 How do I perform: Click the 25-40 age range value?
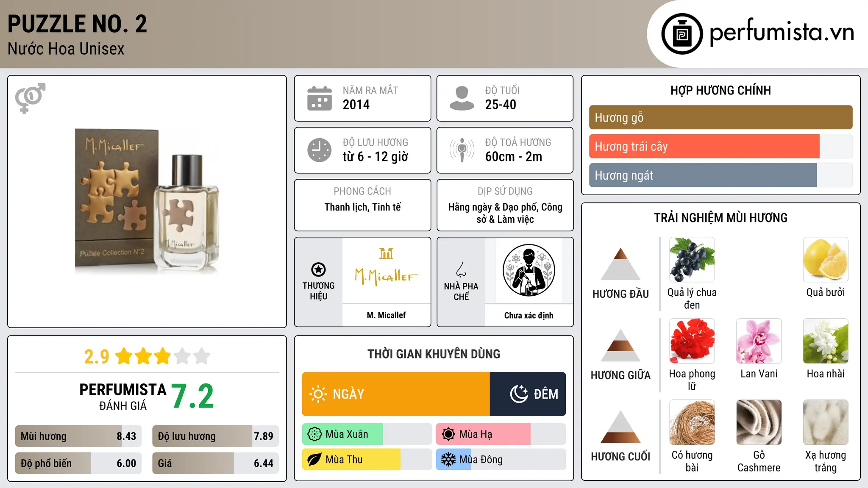[501, 105]
